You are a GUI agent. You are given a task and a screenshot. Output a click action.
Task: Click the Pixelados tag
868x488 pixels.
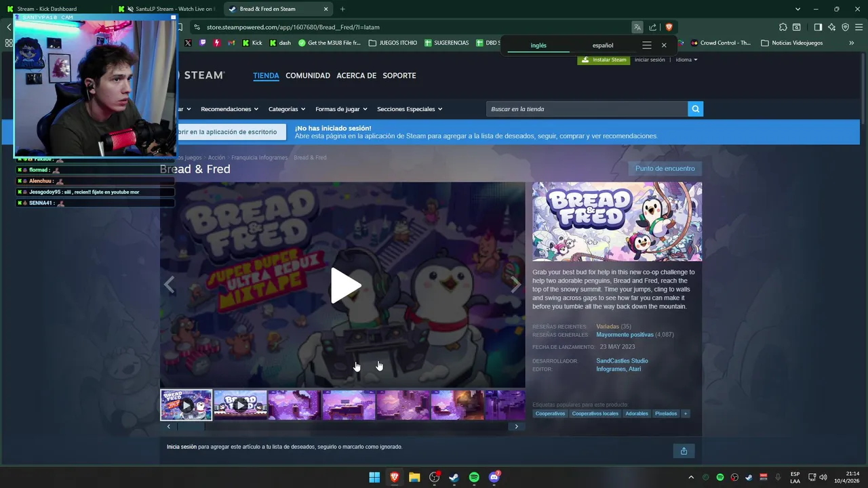666,413
